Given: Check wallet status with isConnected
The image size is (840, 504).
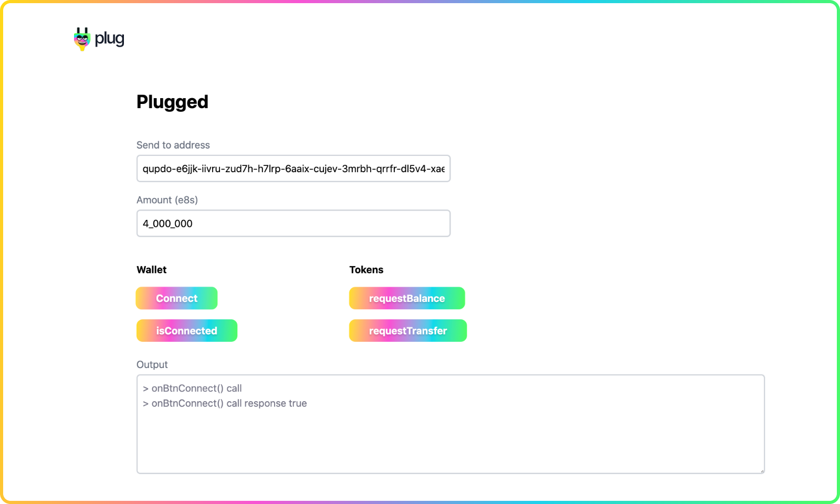Looking at the screenshot, I should click(x=187, y=331).
